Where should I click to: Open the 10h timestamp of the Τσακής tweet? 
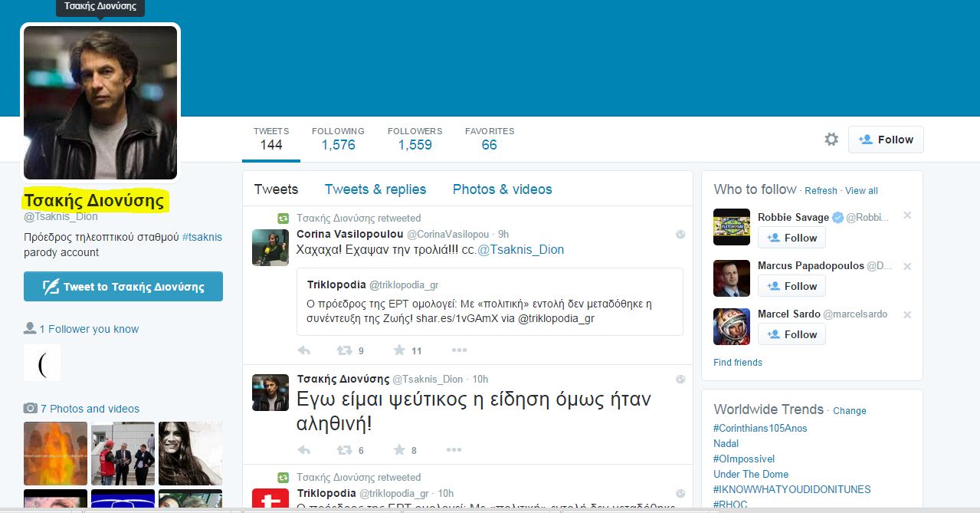pyautogui.click(x=480, y=379)
